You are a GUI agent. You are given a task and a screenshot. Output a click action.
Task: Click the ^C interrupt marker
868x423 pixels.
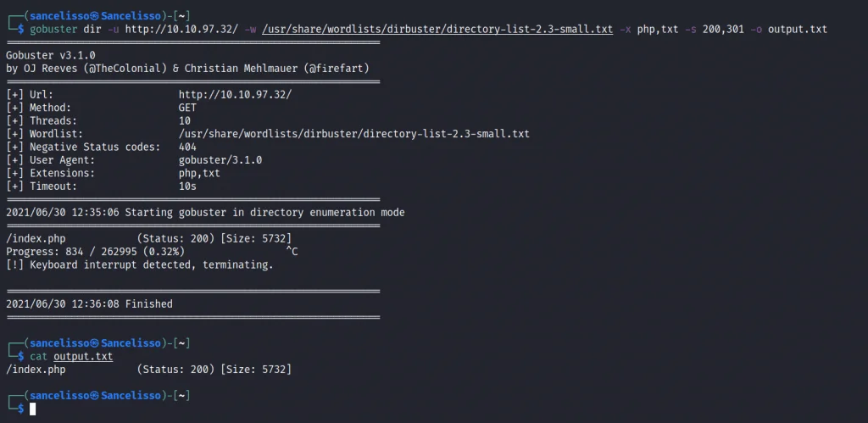pyautogui.click(x=292, y=252)
